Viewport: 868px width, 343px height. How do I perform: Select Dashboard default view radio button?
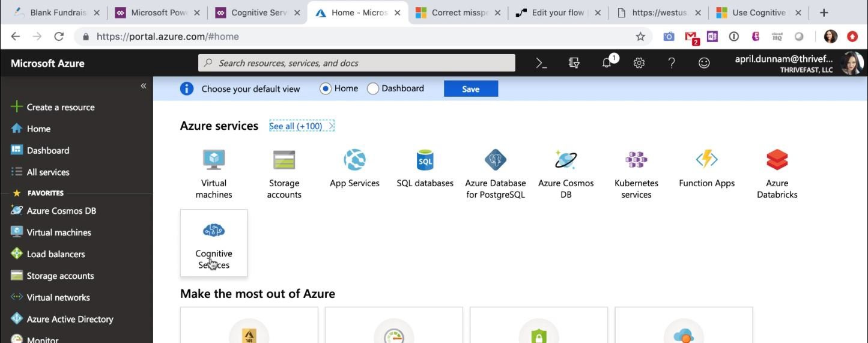[372, 89]
